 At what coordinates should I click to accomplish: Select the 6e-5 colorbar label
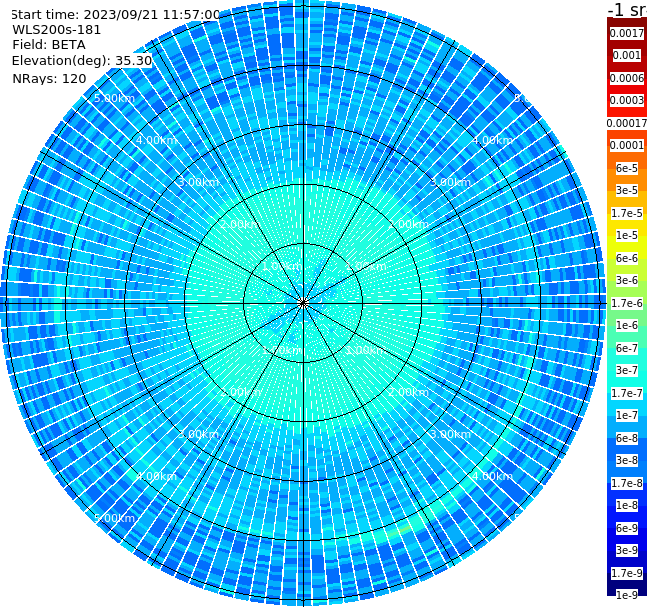click(x=627, y=168)
